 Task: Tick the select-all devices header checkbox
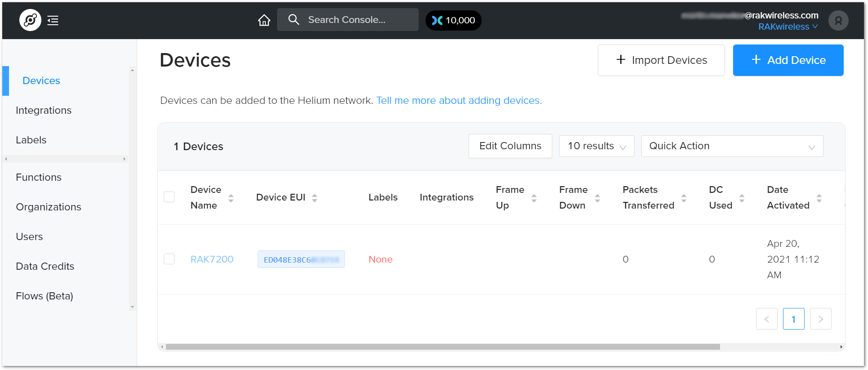pyautogui.click(x=169, y=197)
